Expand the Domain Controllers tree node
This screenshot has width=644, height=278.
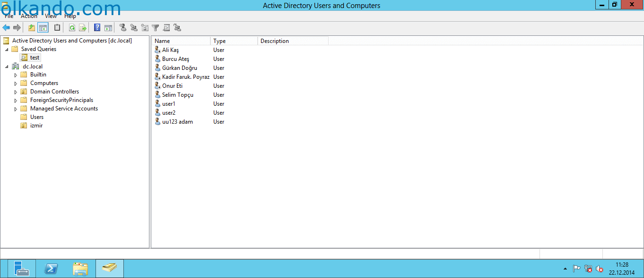(16, 92)
